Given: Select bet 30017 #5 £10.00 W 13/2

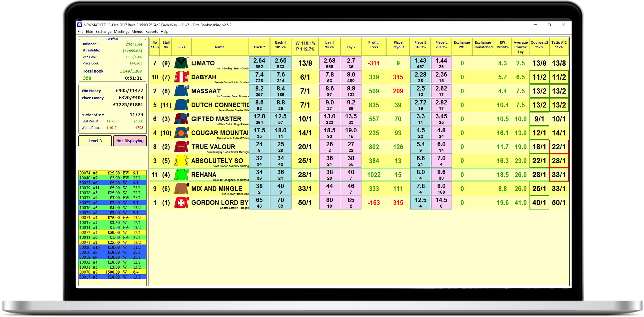Looking at the screenshot, I should coord(112,277).
